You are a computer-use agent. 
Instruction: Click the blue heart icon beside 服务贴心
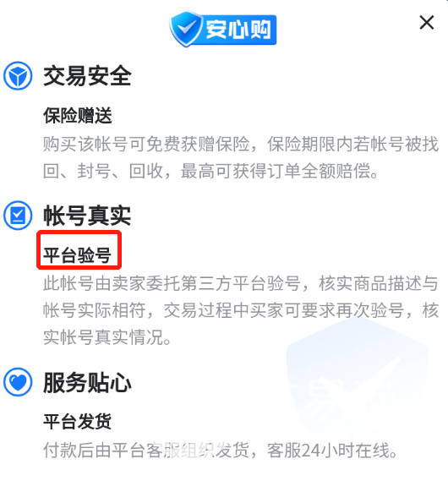click(x=18, y=382)
